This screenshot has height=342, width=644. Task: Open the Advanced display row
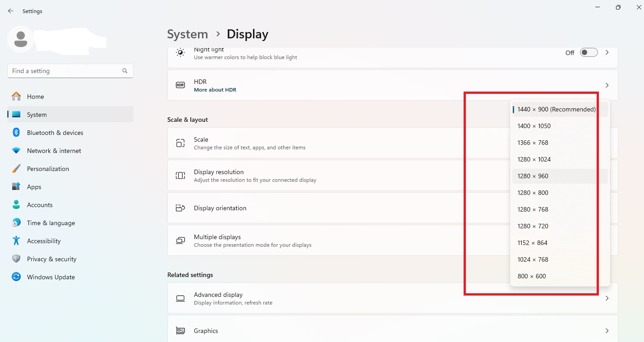coord(392,298)
